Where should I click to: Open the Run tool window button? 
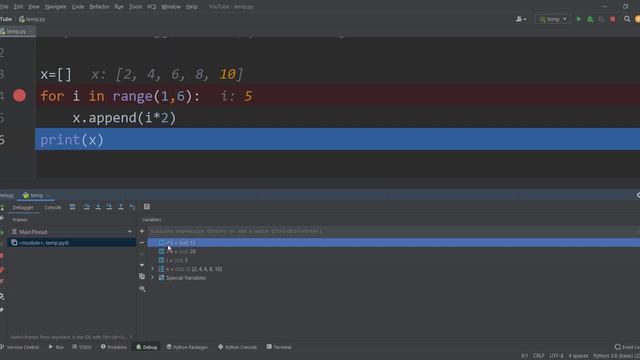56,347
